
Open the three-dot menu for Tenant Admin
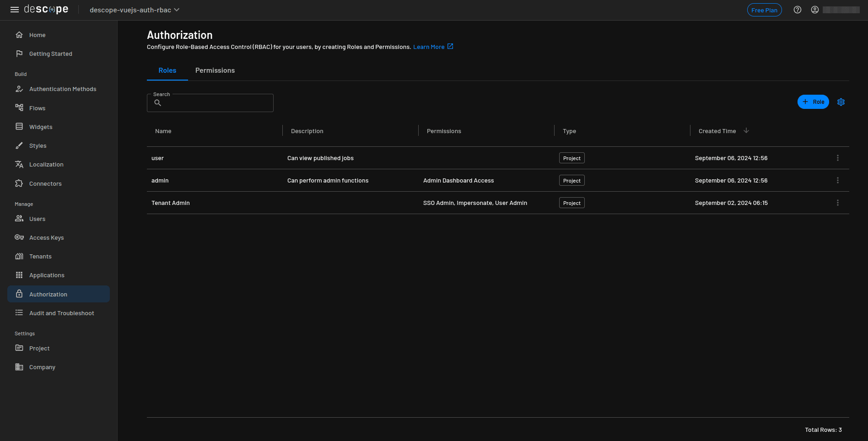click(838, 202)
